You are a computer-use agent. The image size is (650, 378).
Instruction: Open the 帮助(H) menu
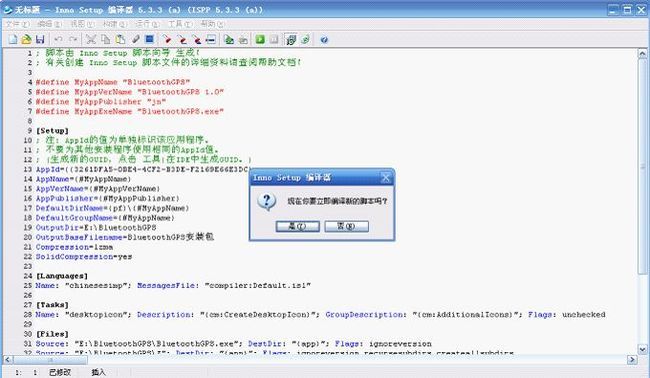point(213,24)
